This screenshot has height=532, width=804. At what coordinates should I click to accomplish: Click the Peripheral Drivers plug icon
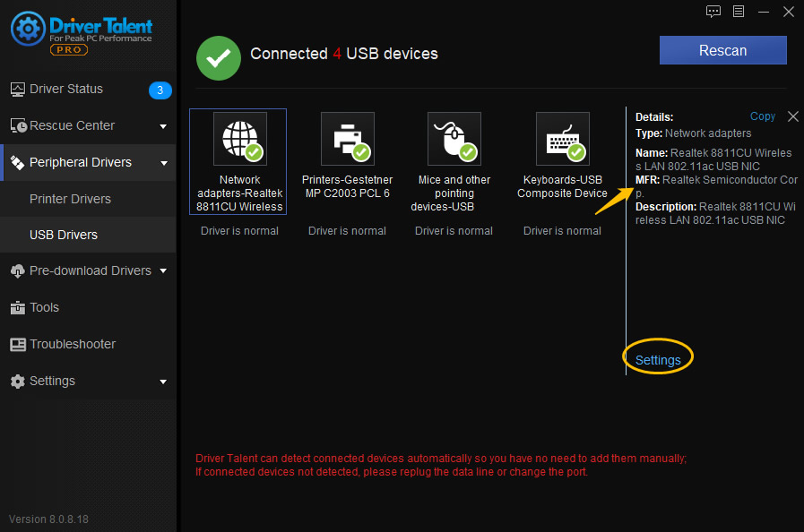[x=17, y=162]
